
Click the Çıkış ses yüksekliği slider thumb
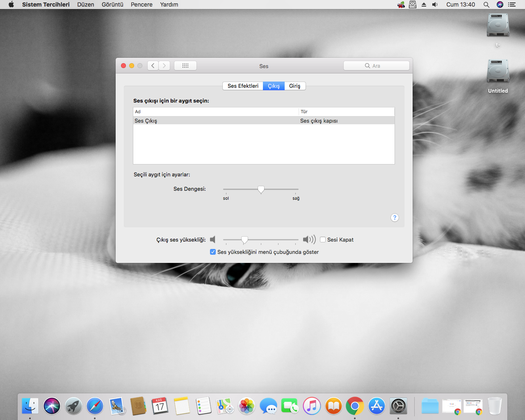244,240
